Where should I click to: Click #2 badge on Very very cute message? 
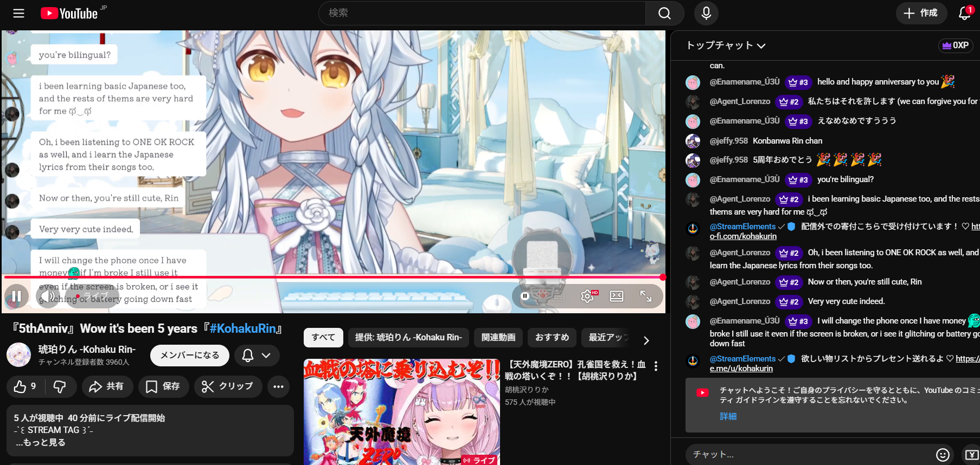pos(789,301)
